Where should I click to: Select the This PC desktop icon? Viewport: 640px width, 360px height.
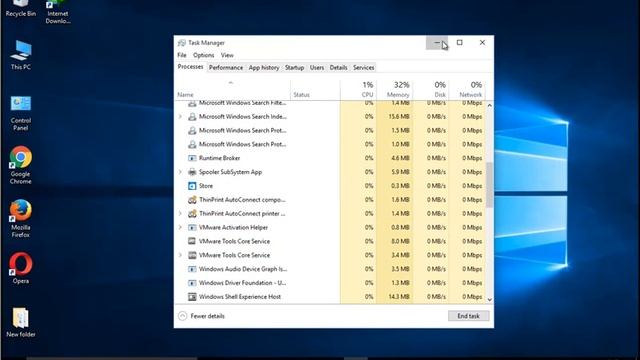[21, 55]
